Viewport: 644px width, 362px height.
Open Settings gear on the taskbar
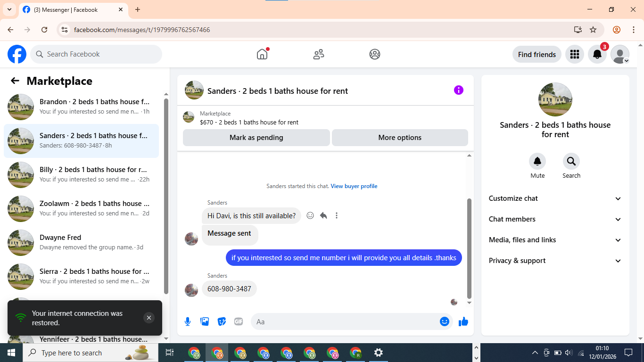point(379,353)
